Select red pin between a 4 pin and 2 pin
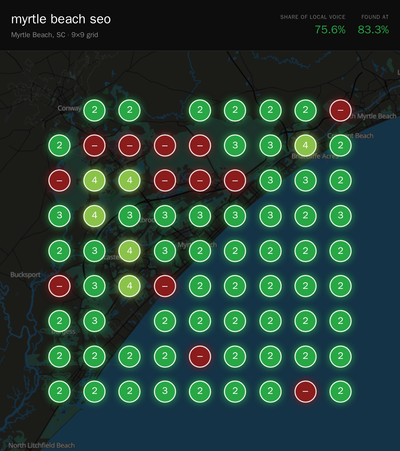This screenshot has width=400, height=451. (x=165, y=286)
